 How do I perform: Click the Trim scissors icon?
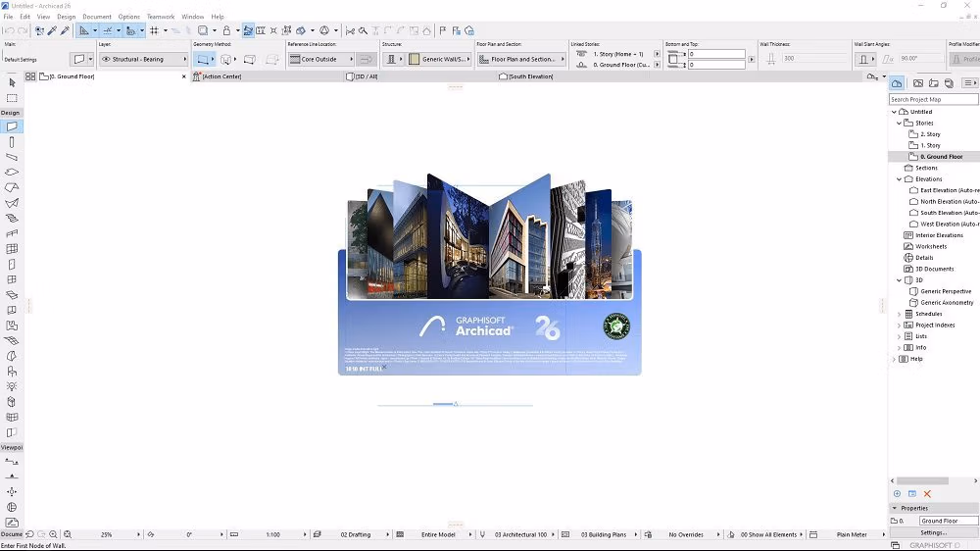(350, 30)
